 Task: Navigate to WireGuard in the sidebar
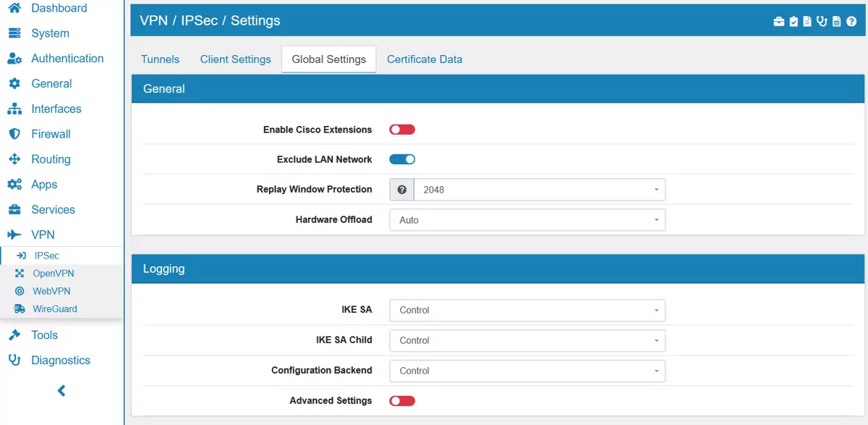pyautogui.click(x=54, y=308)
